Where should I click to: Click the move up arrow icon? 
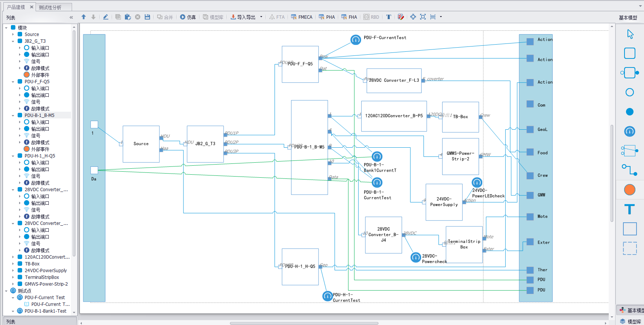point(84,17)
